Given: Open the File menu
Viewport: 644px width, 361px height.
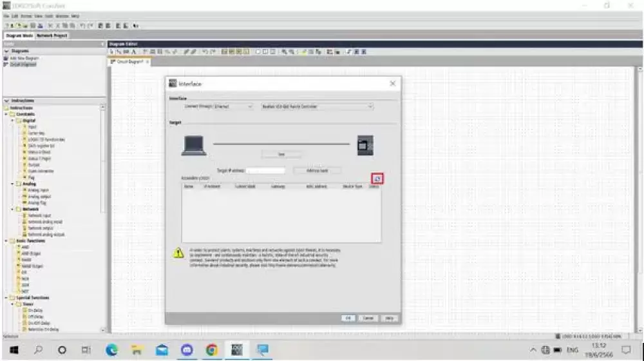Looking at the screenshot, I should point(6,16).
